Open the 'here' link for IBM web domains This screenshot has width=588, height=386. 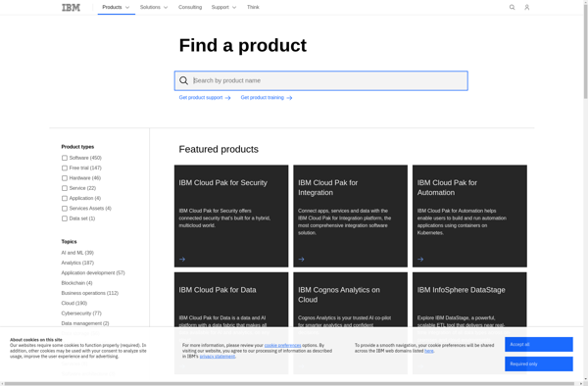tap(429, 351)
